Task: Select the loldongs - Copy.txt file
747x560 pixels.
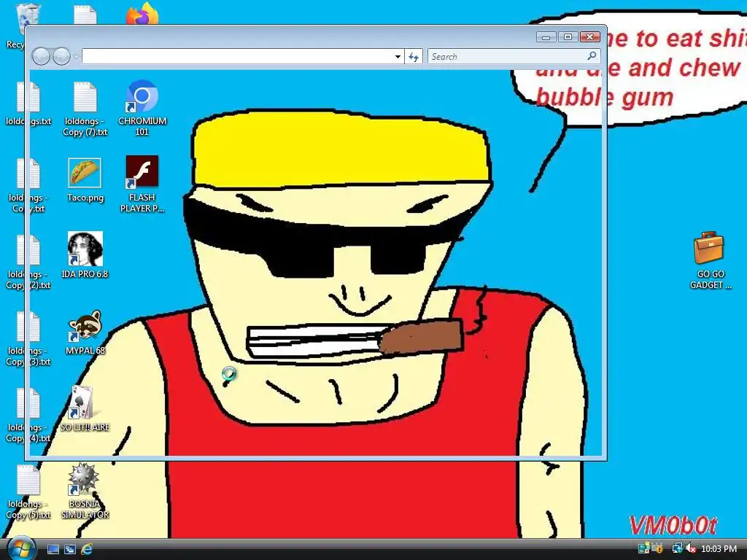Action: point(28,186)
